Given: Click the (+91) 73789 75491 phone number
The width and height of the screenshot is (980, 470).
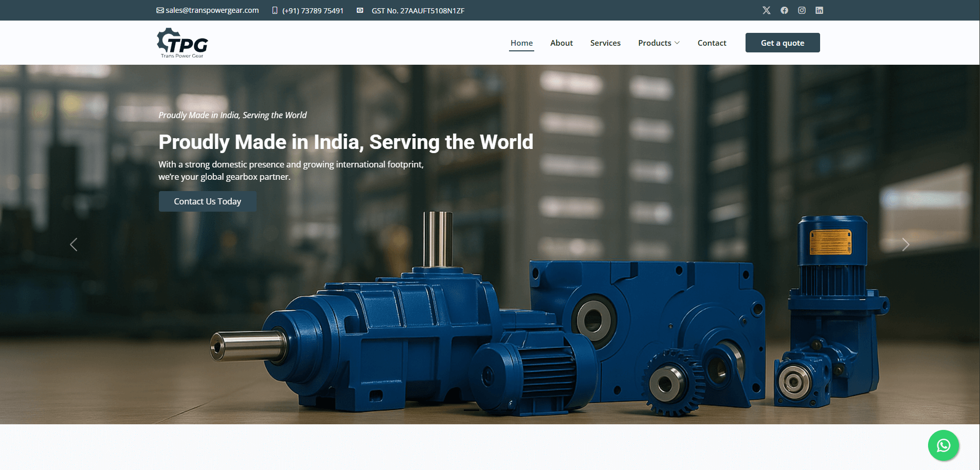Looking at the screenshot, I should tap(313, 11).
